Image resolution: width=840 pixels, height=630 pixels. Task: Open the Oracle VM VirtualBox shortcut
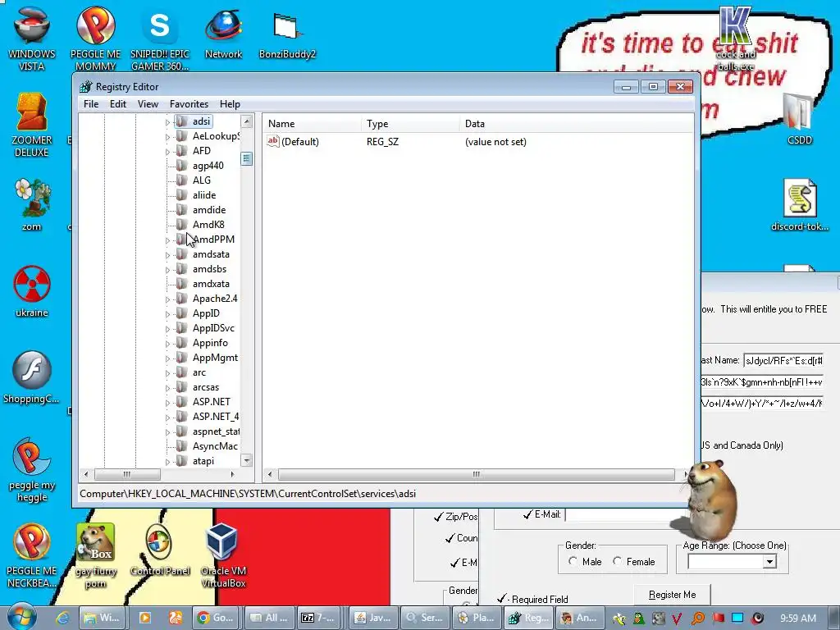(223, 555)
